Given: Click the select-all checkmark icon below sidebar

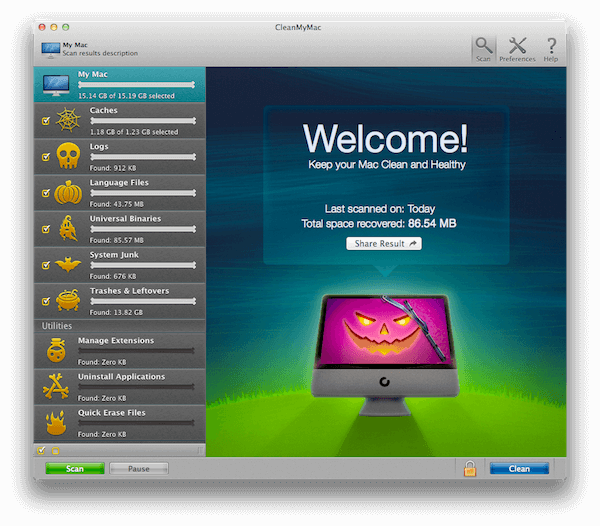Looking at the screenshot, I should [41, 450].
